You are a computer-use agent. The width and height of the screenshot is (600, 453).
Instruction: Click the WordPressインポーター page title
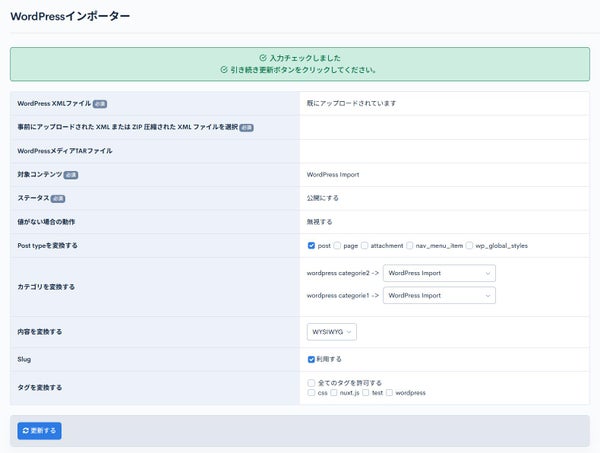coord(70,16)
